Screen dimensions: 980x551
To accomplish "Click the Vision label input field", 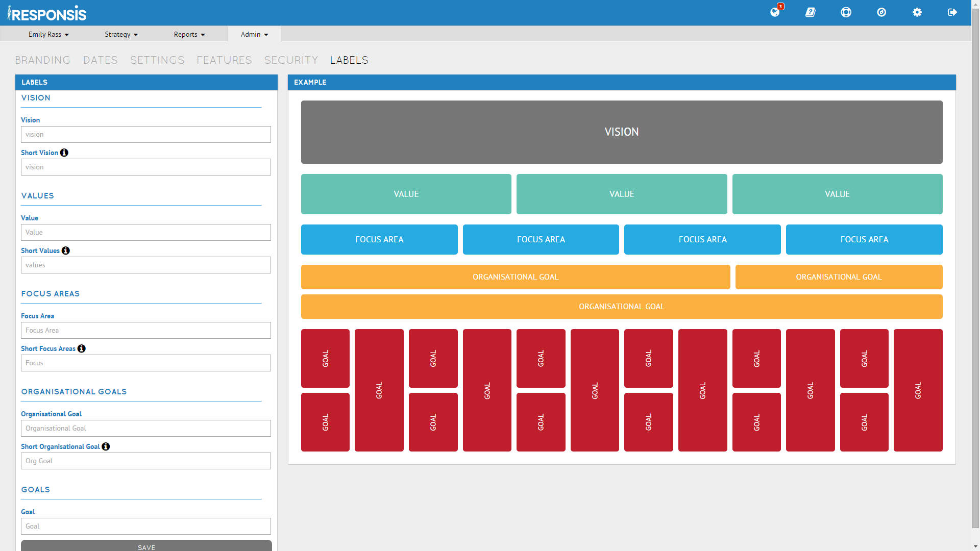I will (x=145, y=134).
